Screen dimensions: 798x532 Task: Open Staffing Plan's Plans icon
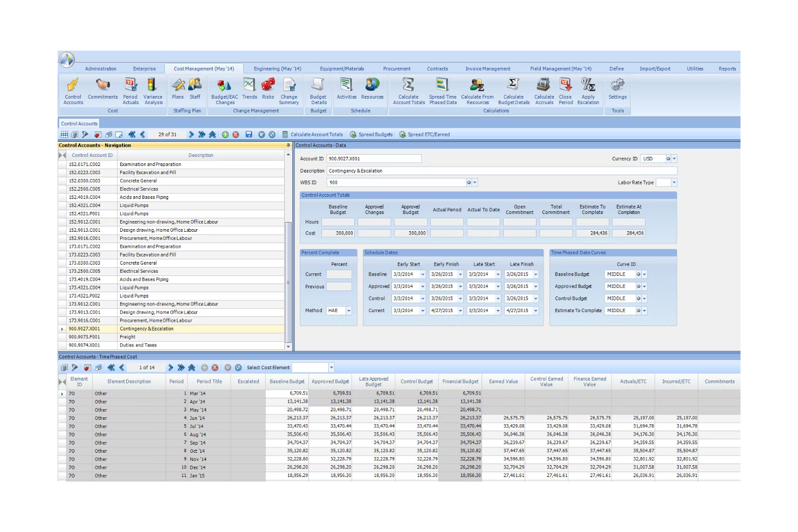pos(178,89)
